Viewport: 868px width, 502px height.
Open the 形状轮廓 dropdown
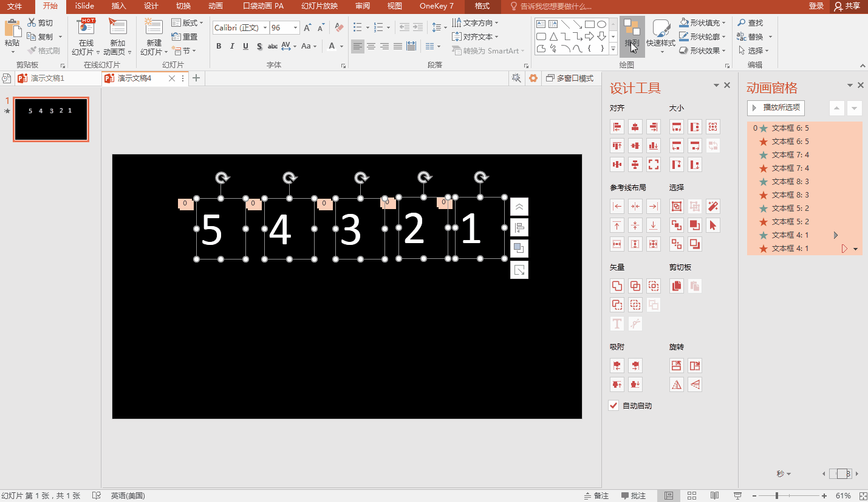click(x=702, y=36)
